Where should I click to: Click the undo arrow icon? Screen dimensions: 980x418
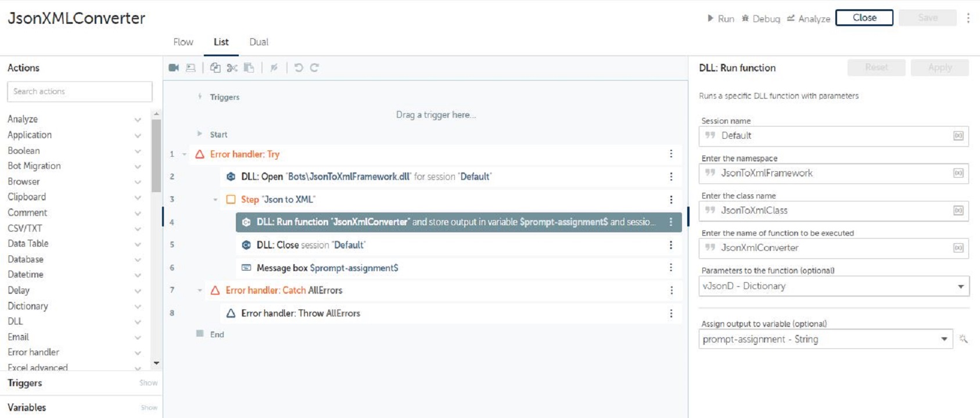click(299, 68)
